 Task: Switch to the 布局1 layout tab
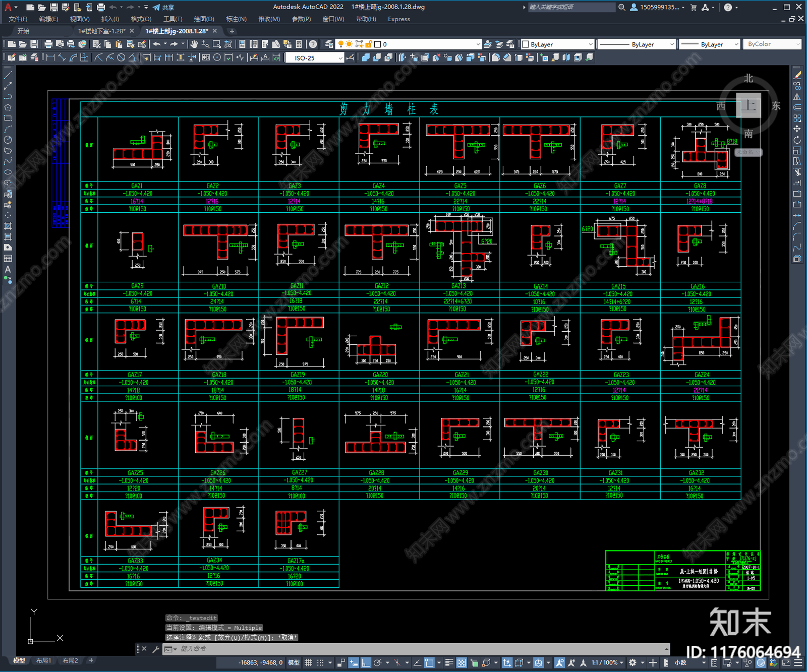[43, 660]
